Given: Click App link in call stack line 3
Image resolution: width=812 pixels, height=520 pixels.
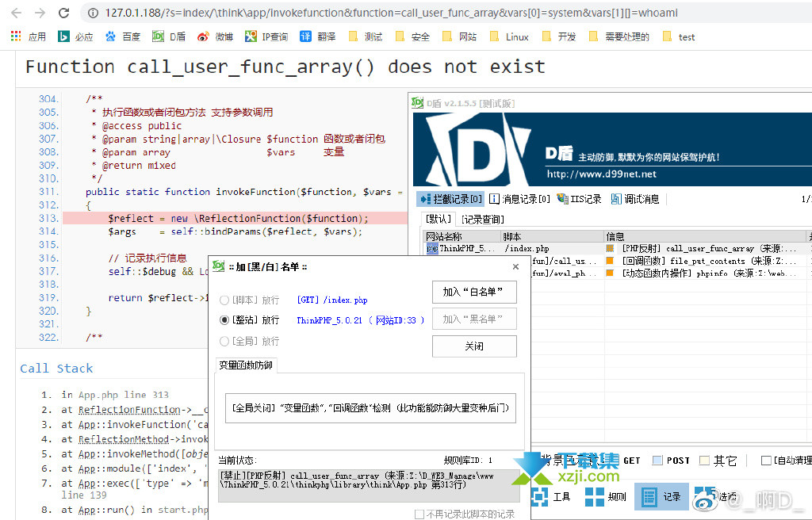Looking at the screenshot, I should click(87, 425).
